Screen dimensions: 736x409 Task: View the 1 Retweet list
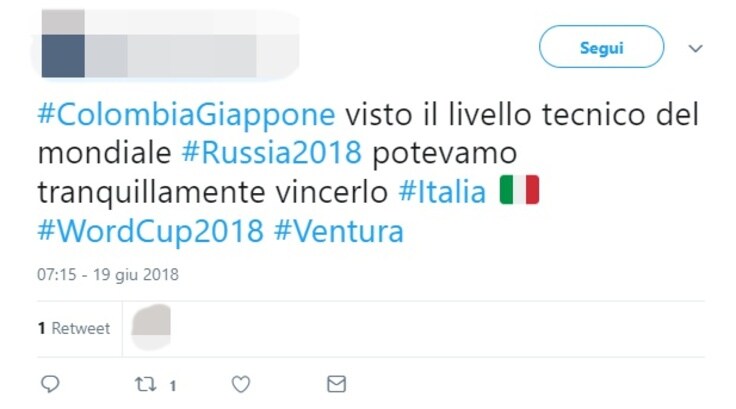74,328
